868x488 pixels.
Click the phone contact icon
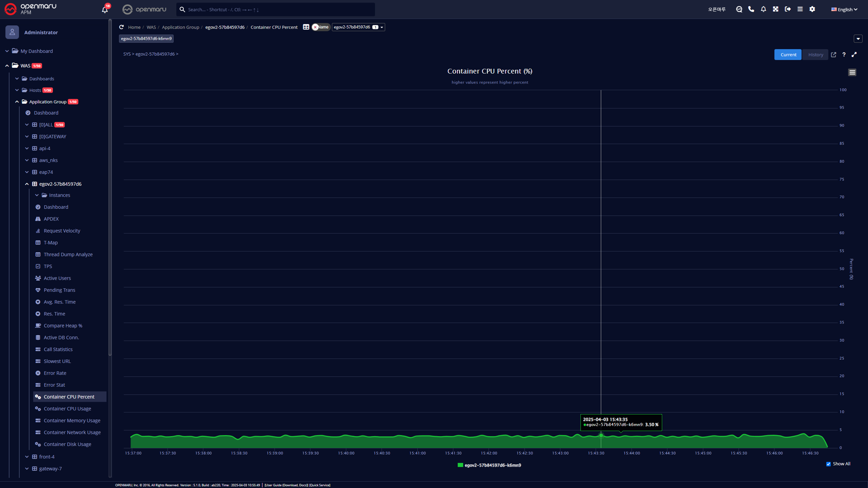coord(751,9)
